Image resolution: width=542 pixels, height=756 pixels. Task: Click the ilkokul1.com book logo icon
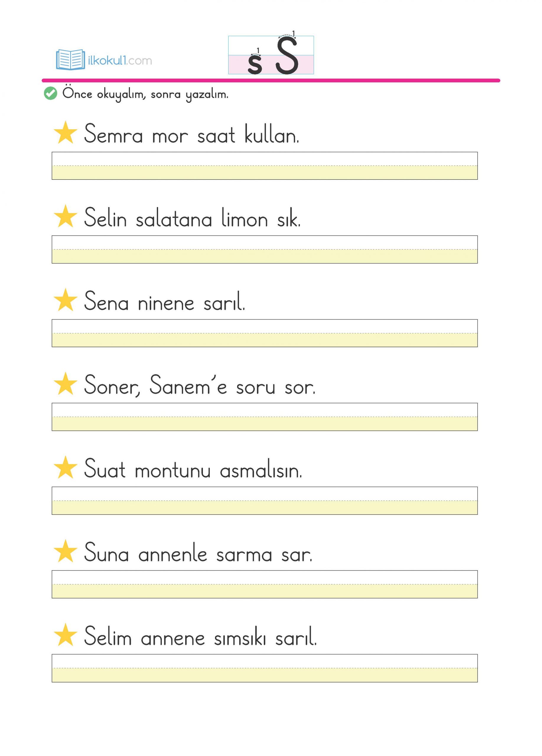(x=70, y=60)
